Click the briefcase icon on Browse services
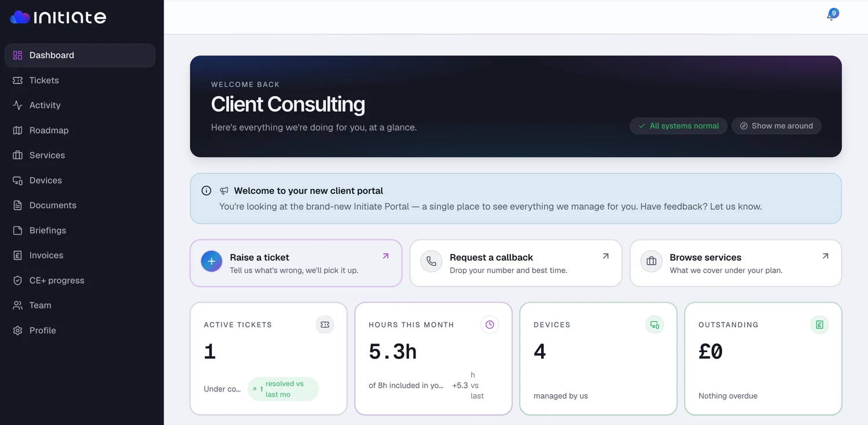The image size is (868, 425). click(651, 262)
